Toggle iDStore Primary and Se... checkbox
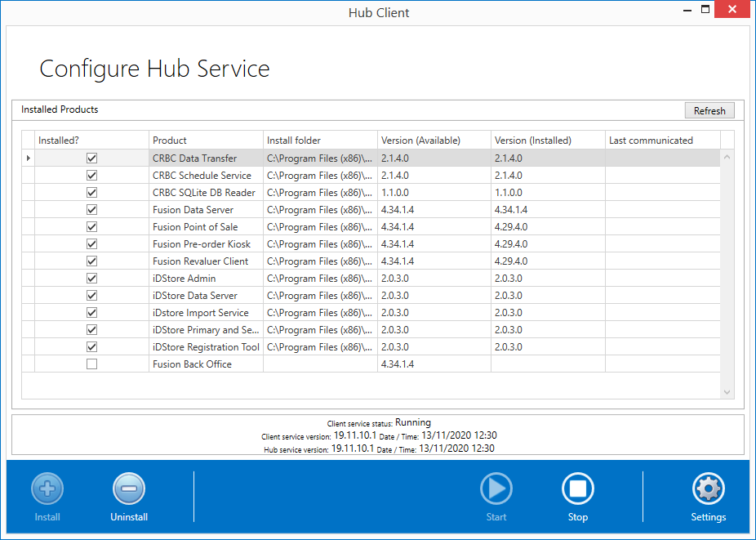The width and height of the screenshot is (756, 540). [91, 329]
